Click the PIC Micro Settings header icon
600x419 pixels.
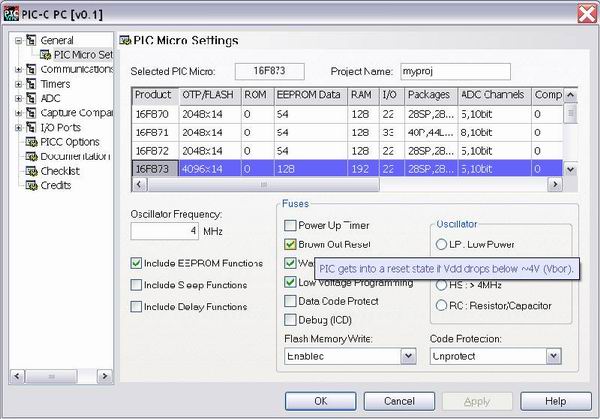(125, 40)
